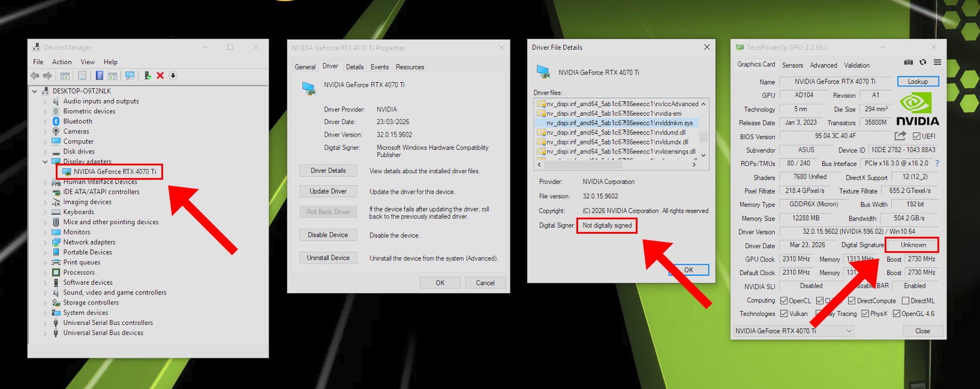Screen dimensions: 980x389
Task: Click the Back arrow in Device Manager toolbar
Action: click(35, 76)
